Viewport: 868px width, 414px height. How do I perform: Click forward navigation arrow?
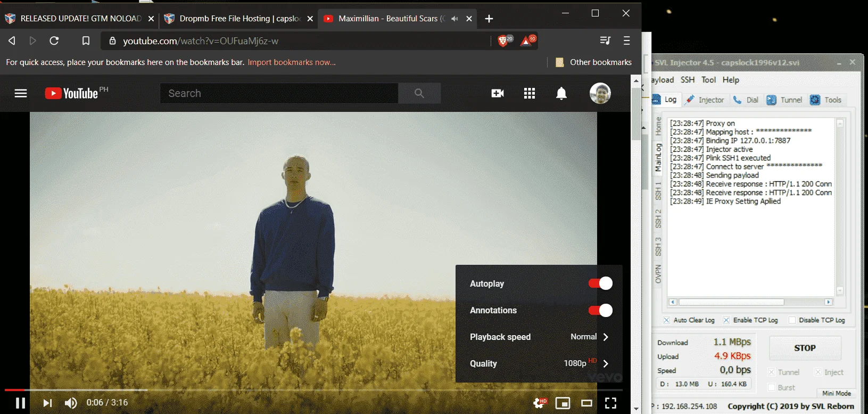(32, 40)
